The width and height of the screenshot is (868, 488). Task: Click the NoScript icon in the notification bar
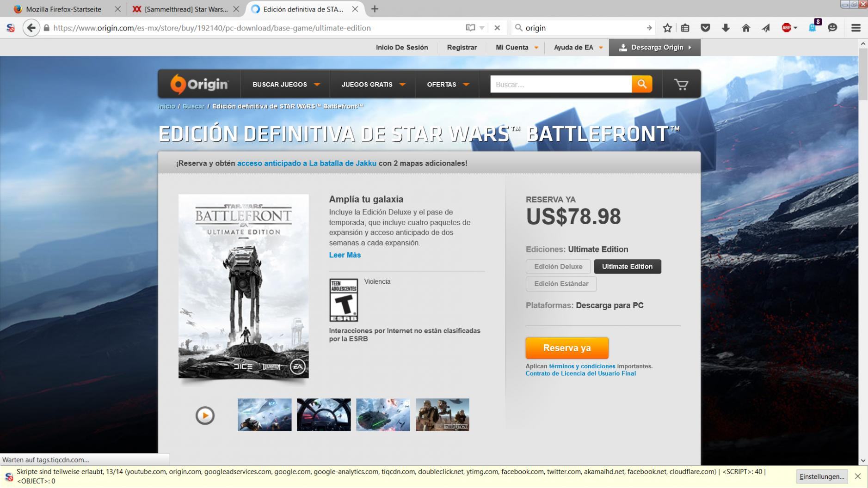click(x=9, y=476)
